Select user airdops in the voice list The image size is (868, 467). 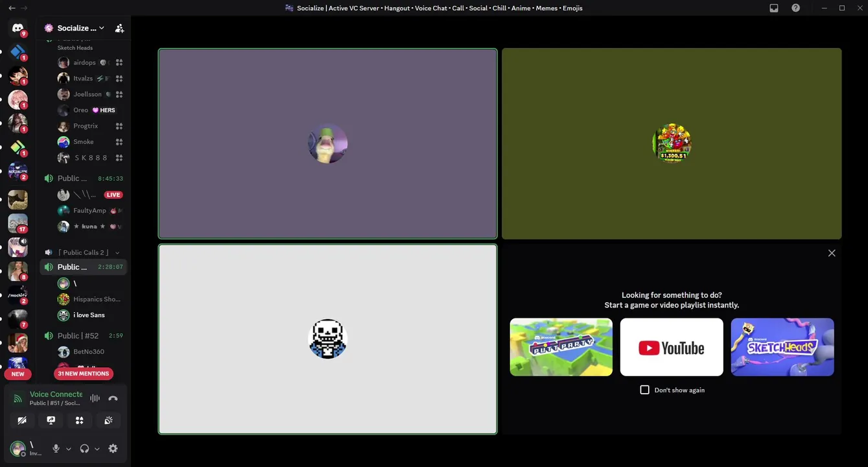[x=91, y=63]
